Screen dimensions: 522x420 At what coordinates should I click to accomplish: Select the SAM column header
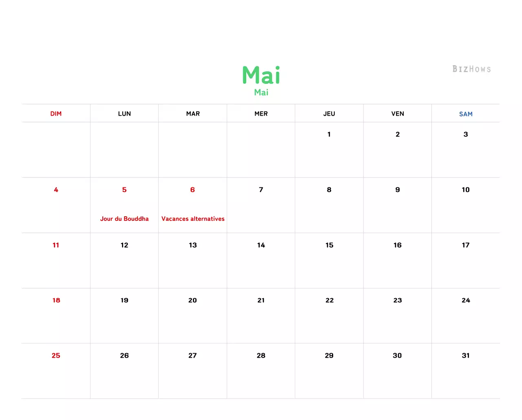(x=466, y=114)
